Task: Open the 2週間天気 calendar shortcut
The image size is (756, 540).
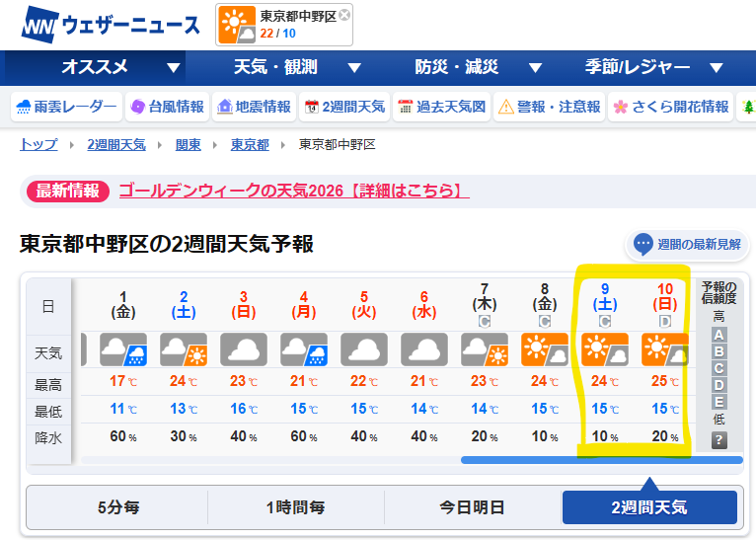Action: click(344, 107)
